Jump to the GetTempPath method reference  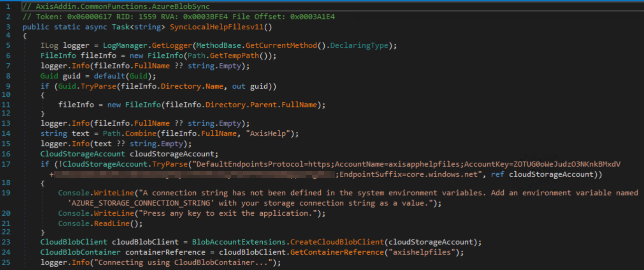pyautogui.click(x=234, y=56)
